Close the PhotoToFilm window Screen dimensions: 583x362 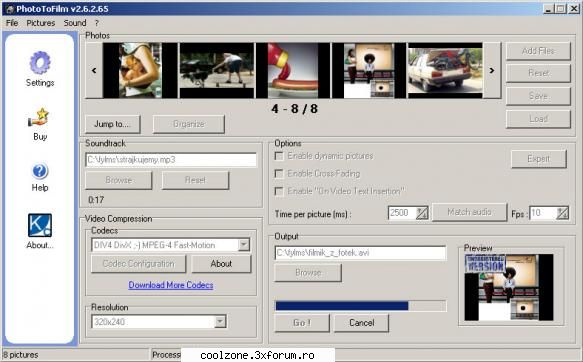click(574, 9)
